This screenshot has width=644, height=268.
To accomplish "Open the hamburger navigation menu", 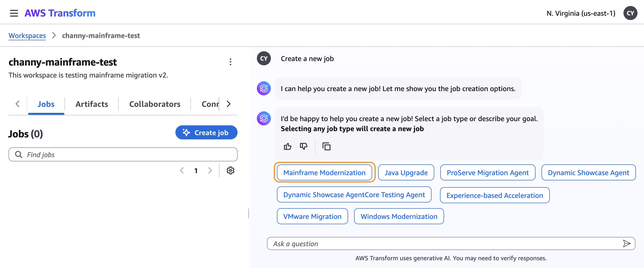I will pyautogui.click(x=14, y=13).
